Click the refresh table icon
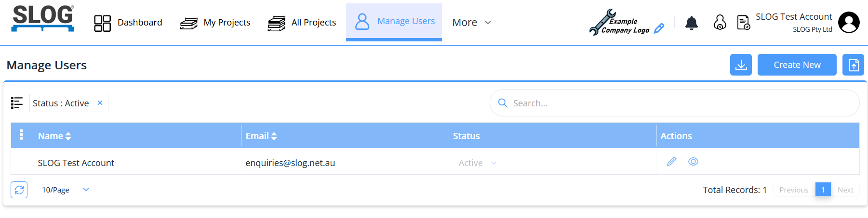868x218 pixels. click(19, 190)
